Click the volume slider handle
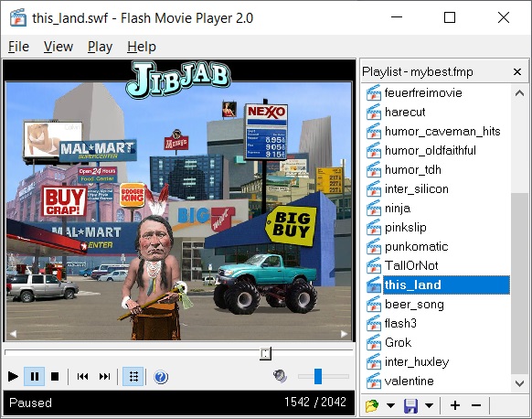This screenshot has width=532, height=419. coord(318,376)
